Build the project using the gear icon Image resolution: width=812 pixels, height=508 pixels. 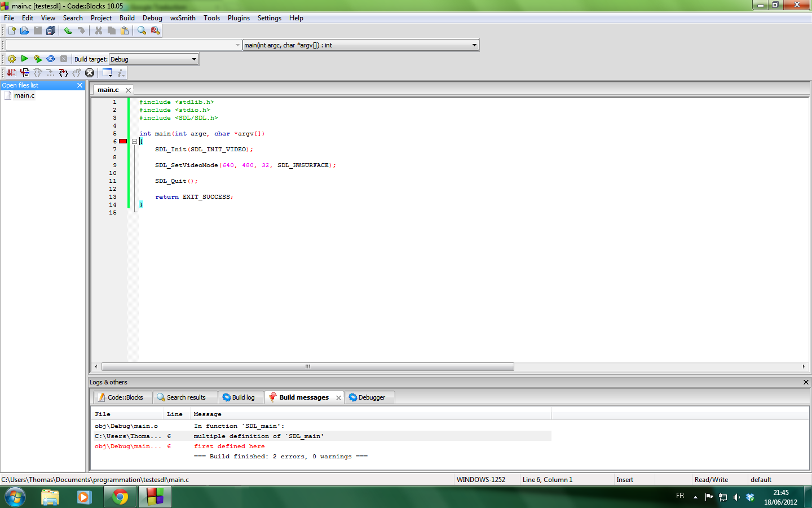[11, 59]
